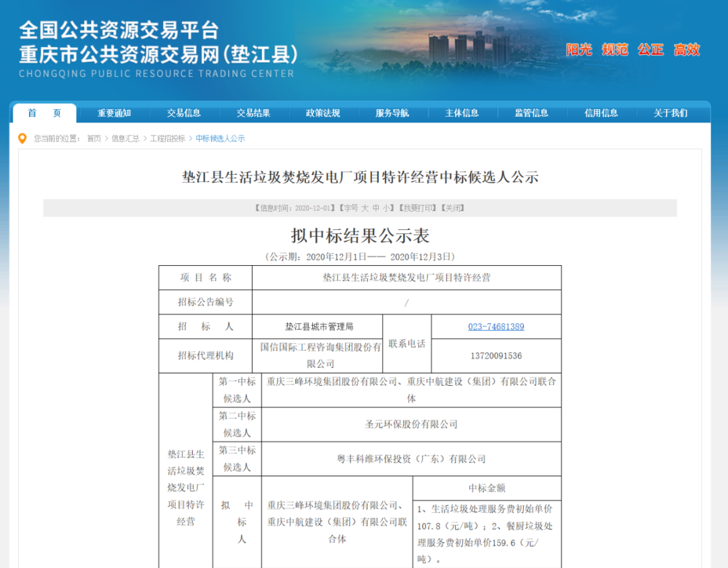Click 信息汇总 breadcrumb link
Screen dimensions: 728x568
tap(125, 138)
